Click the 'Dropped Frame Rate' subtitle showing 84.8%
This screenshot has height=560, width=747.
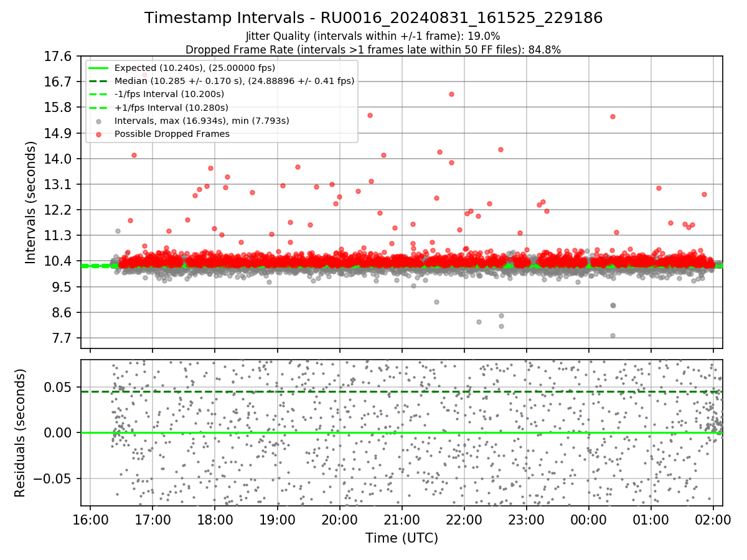373,50
